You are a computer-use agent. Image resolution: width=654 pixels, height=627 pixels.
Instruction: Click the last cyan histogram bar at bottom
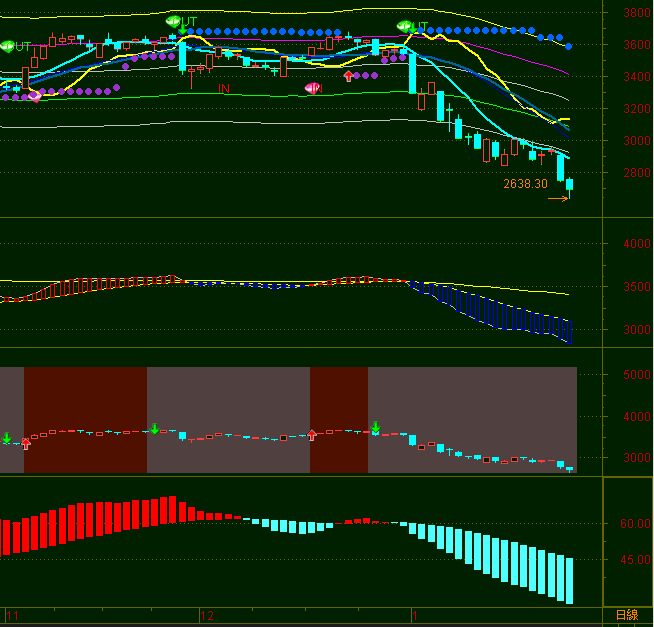(569, 581)
